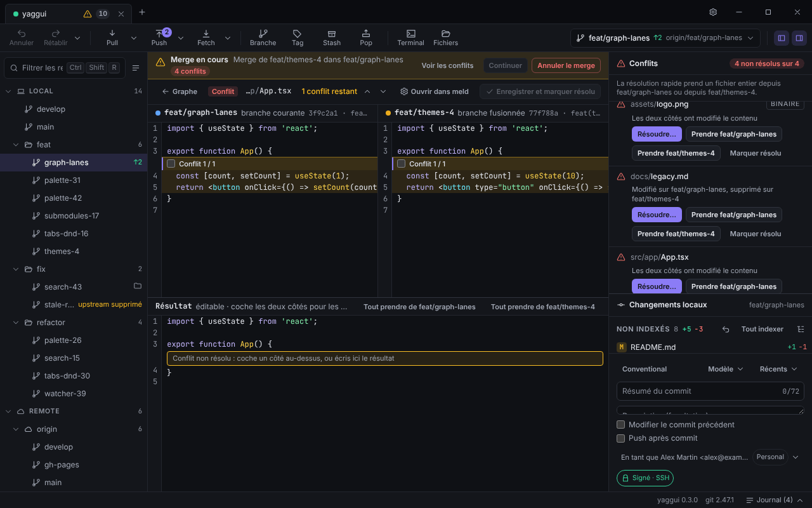Click Ouvrir dans meld button

(435, 91)
